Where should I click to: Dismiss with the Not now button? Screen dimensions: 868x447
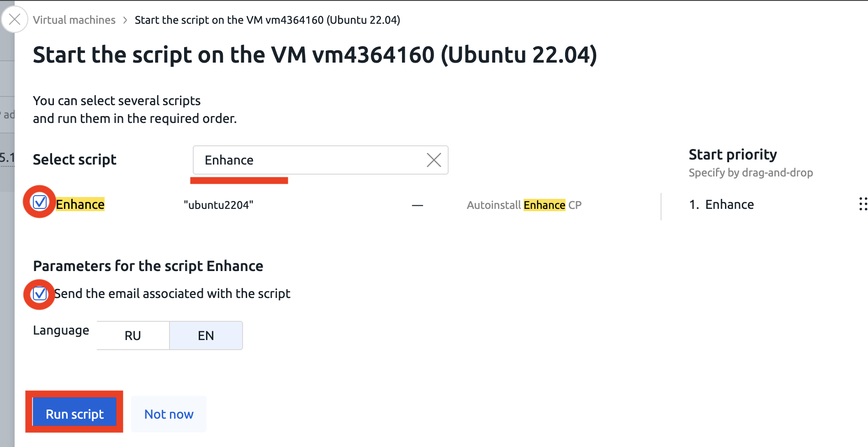[x=169, y=414]
